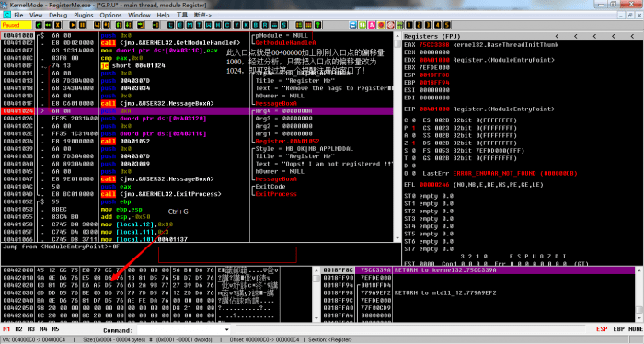Open the Call stack with the K icon
This screenshot has height=344, width=644.
point(246,25)
